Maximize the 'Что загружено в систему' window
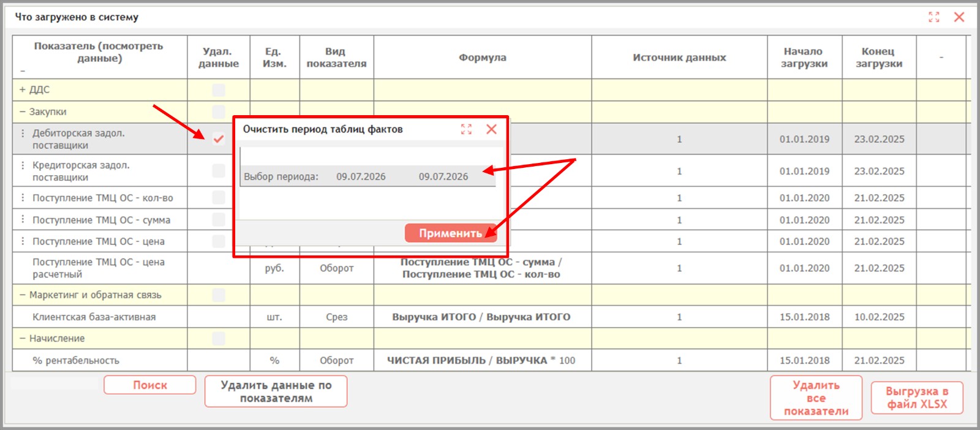This screenshot has width=980, height=430. click(933, 17)
